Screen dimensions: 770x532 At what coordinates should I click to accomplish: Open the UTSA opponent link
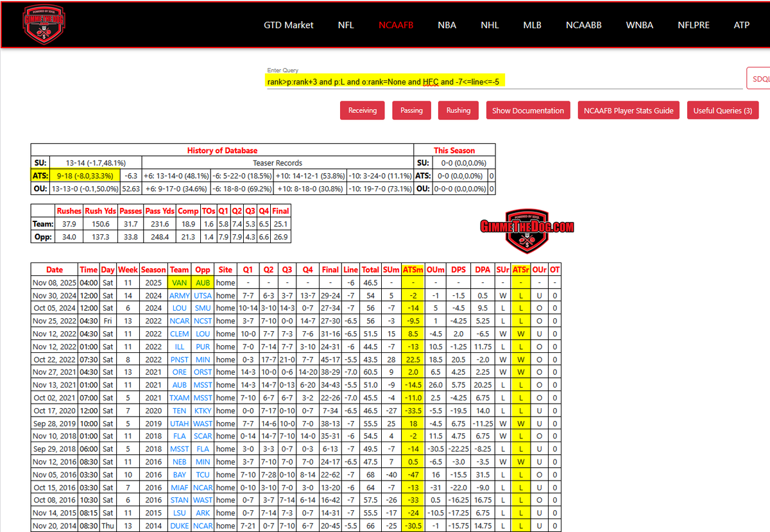pos(203,295)
